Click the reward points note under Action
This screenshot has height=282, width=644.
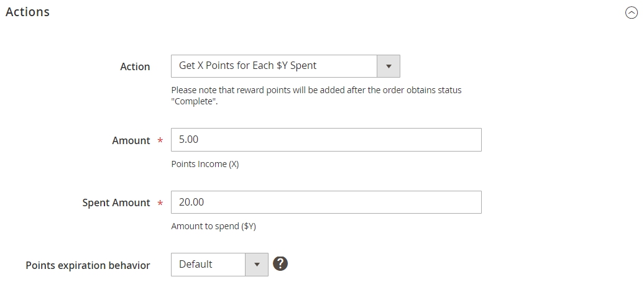point(316,96)
